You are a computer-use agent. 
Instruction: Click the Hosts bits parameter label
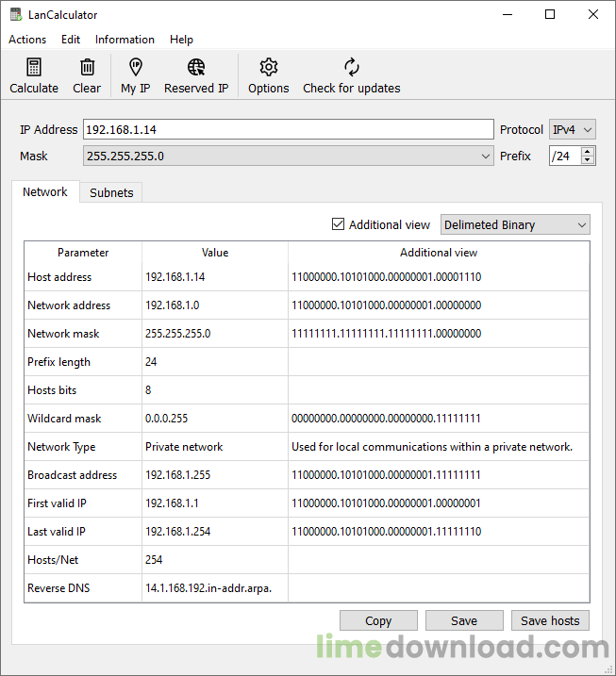click(x=52, y=390)
